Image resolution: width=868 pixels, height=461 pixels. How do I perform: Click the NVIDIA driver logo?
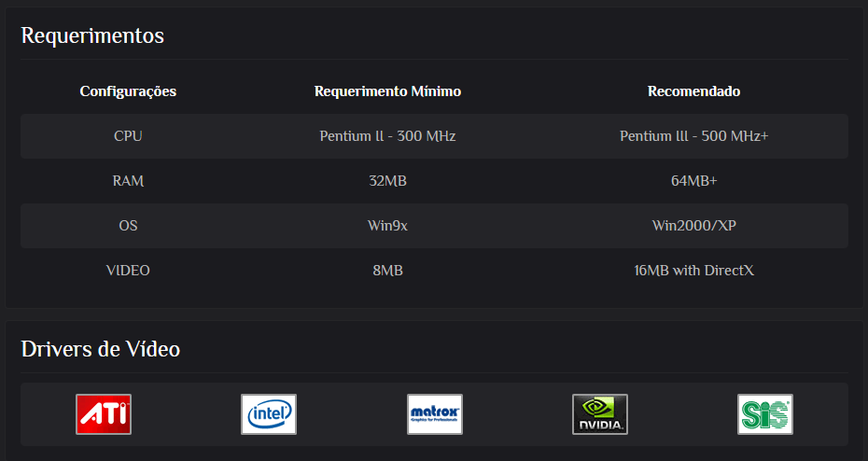click(x=600, y=414)
